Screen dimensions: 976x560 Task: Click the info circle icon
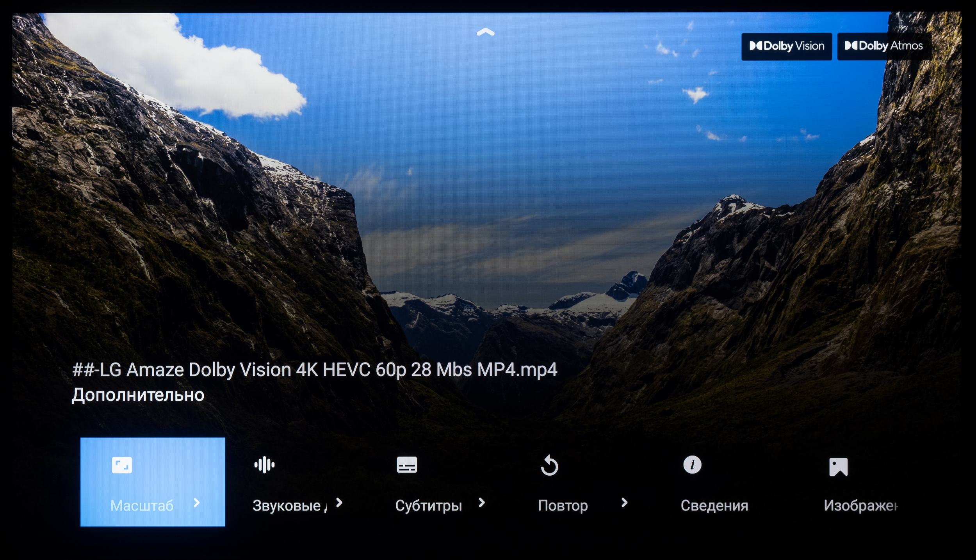coord(692,465)
